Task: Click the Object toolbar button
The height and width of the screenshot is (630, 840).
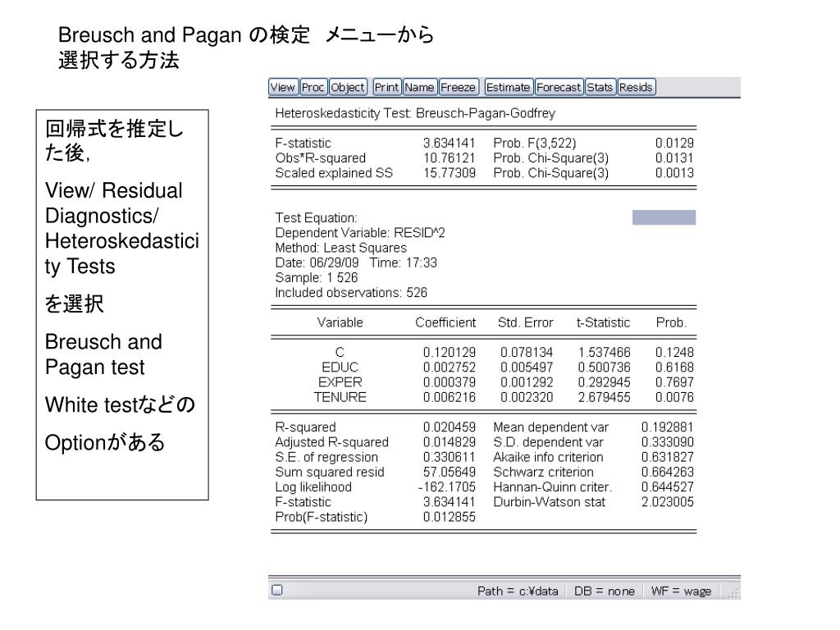Action: point(348,87)
